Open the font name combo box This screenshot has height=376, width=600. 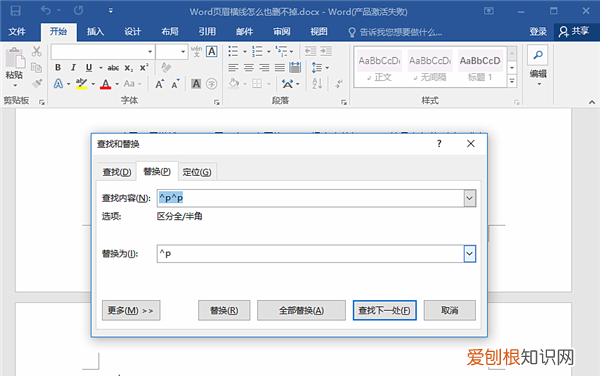point(103,52)
